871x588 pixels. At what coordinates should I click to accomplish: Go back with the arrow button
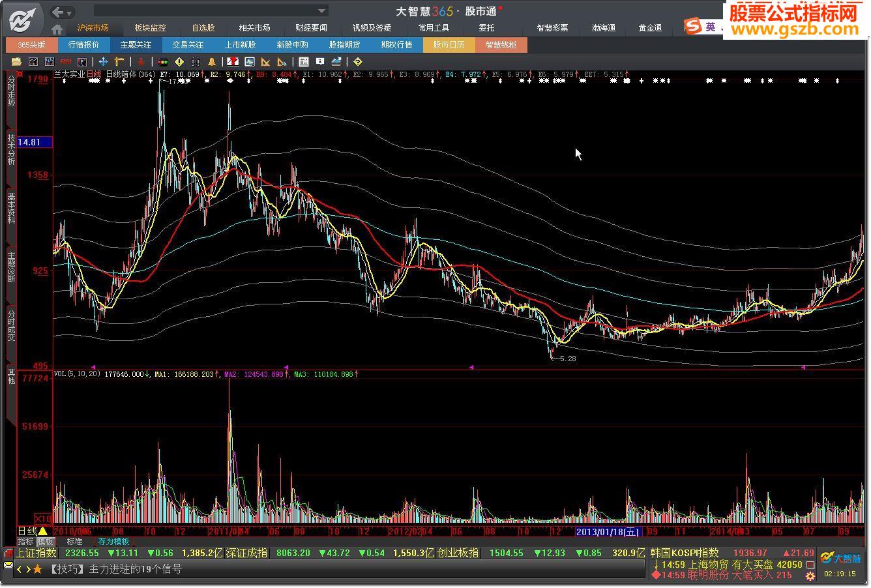(x=58, y=12)
